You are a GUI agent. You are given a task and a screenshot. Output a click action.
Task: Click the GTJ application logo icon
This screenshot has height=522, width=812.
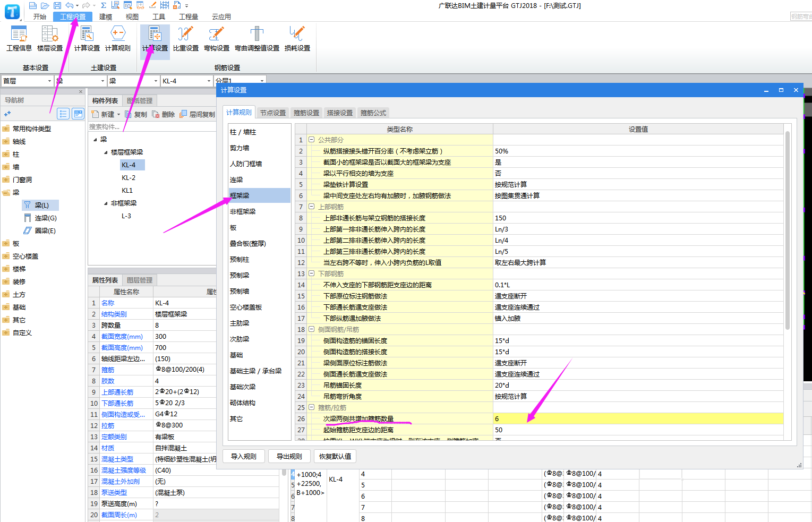pyautogui.click(x=12, y=11)
